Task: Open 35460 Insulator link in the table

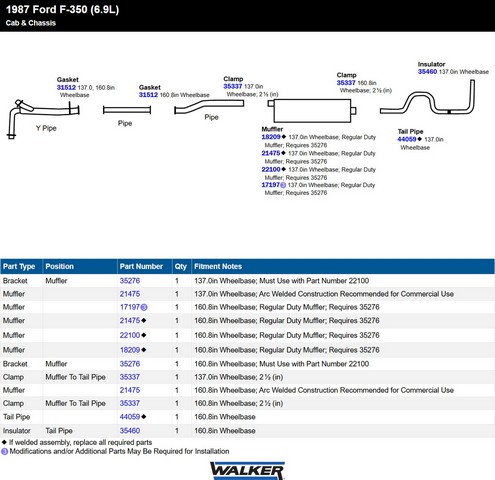Action: (x=130, y=431)
